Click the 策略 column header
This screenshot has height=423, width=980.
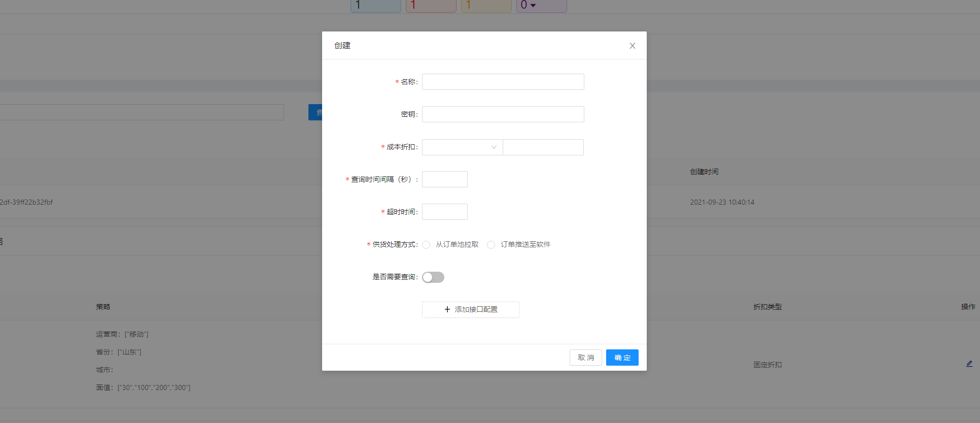tap(103, 307)
